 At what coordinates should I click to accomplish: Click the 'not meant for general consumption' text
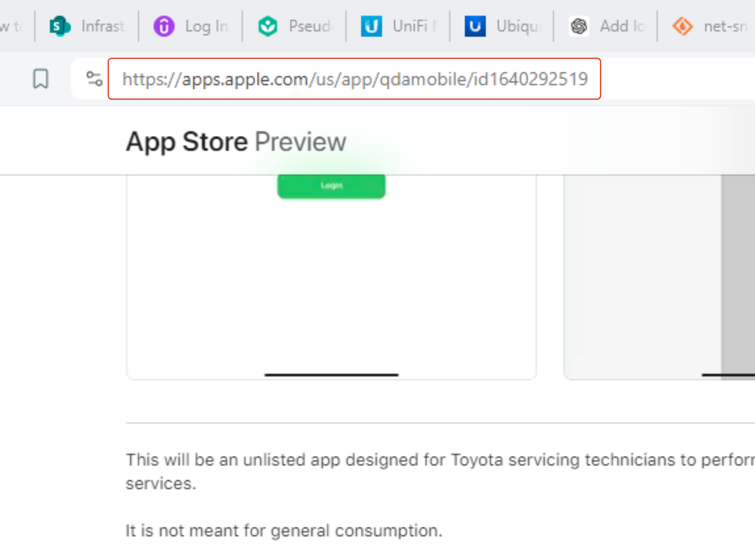pos(284,531)
